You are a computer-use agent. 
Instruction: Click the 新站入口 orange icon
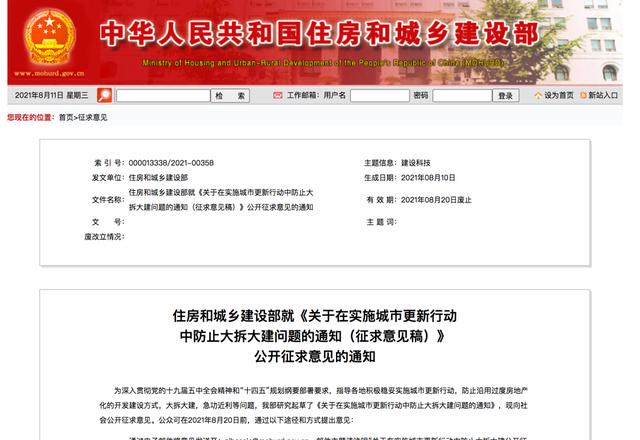pyautogui.click(x=583, y=96)
